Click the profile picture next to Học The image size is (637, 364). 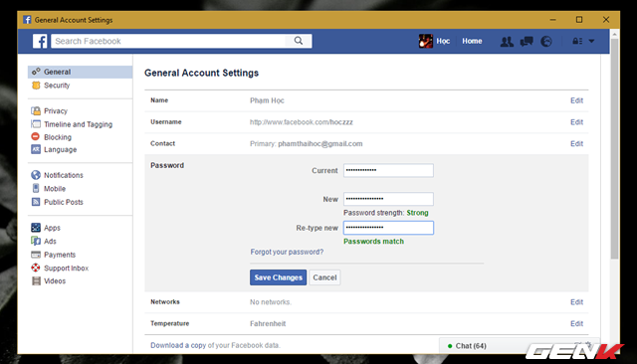(425, 41)
